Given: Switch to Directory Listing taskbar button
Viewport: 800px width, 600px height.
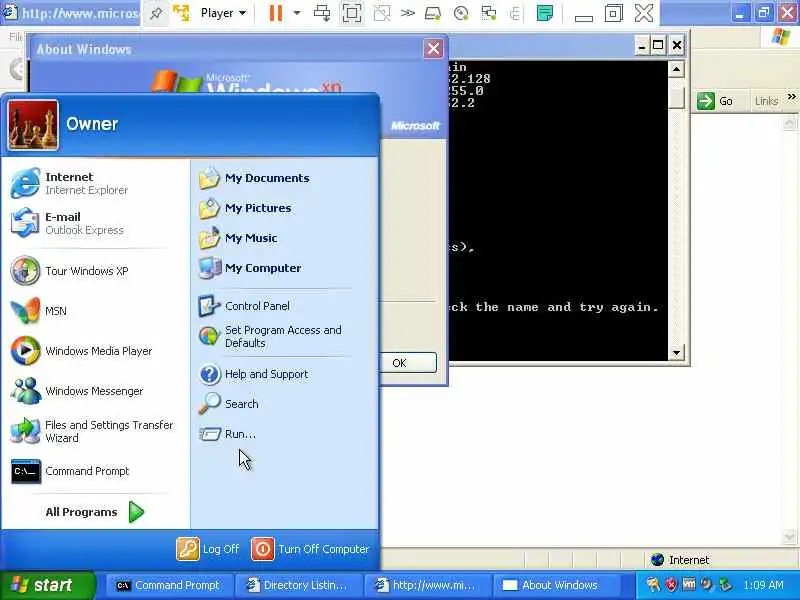Looking at the screenshot, I should click(x=298, y=585).
